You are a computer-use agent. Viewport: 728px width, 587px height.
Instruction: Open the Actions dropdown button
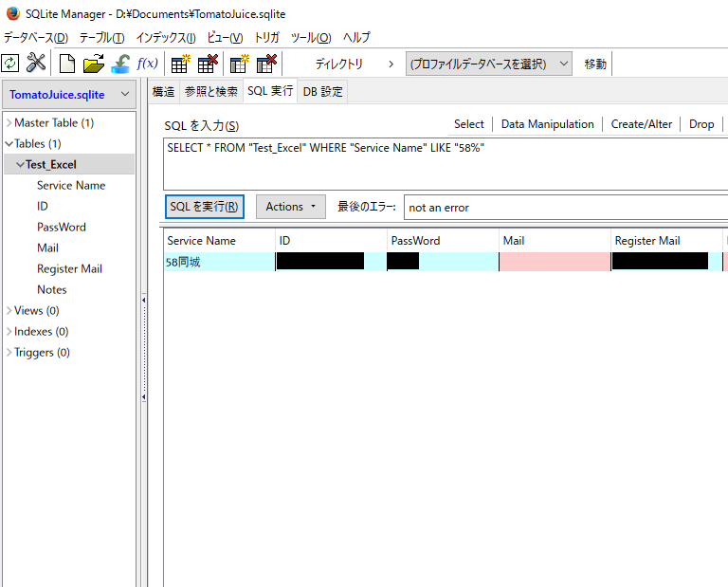click(x=290, y=207)
